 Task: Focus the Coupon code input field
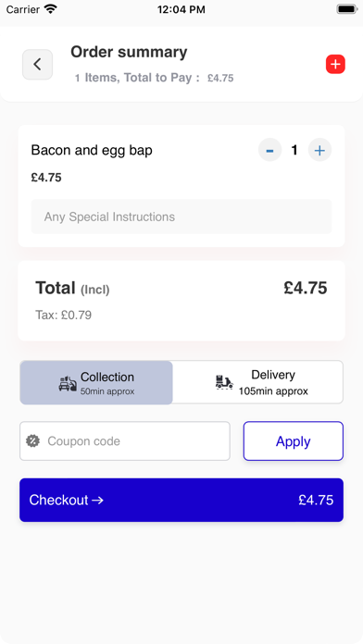click(125, 441)
